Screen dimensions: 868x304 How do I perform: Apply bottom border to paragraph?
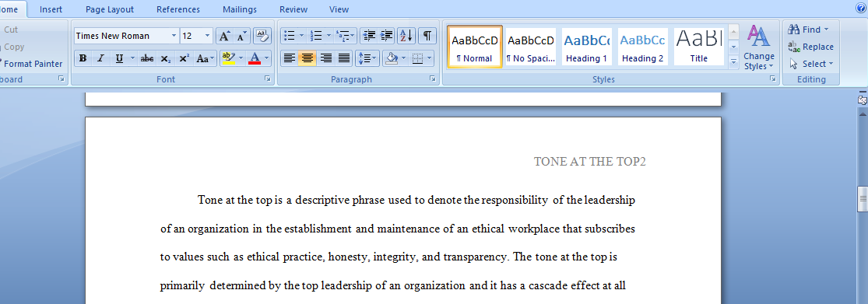pos(418,58)
